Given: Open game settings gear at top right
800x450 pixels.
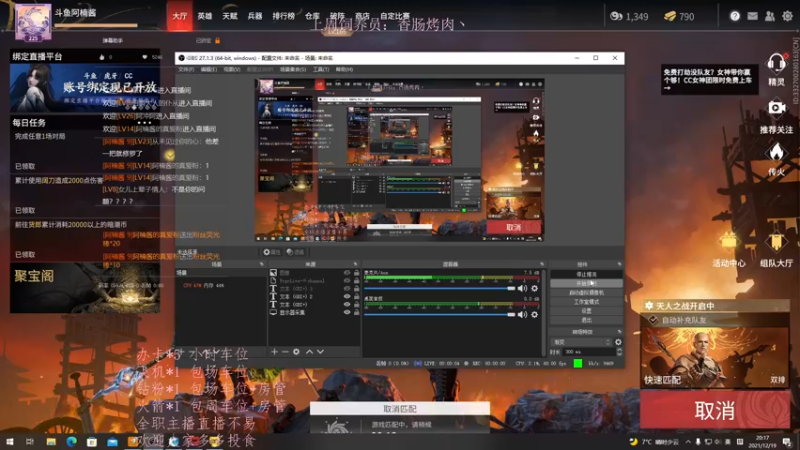Looking at the screenshot, I should 787,16.
